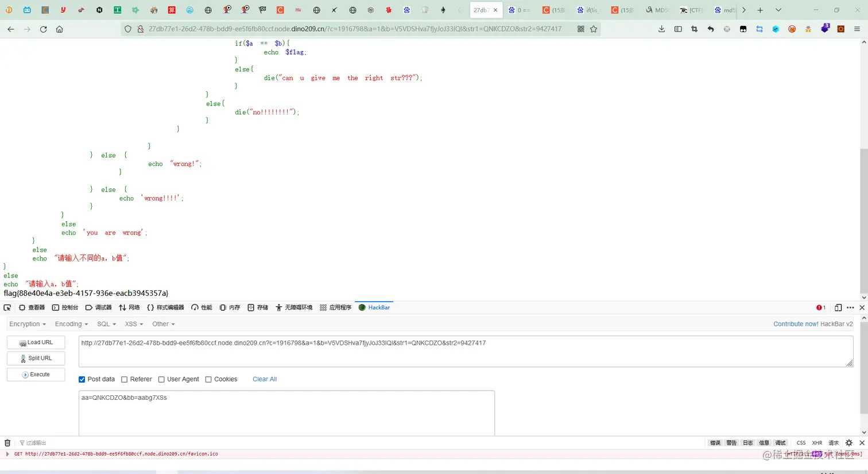Open the browser home page

point(59,29)
